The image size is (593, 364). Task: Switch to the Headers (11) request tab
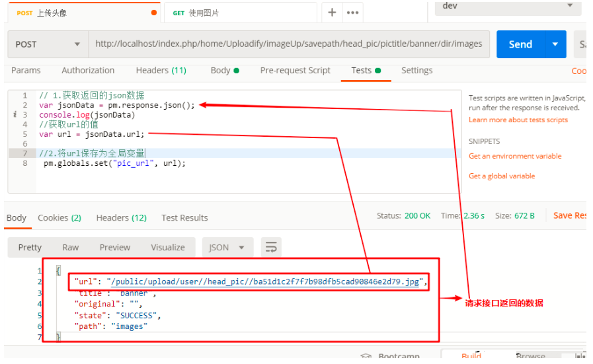click(161, 71)
